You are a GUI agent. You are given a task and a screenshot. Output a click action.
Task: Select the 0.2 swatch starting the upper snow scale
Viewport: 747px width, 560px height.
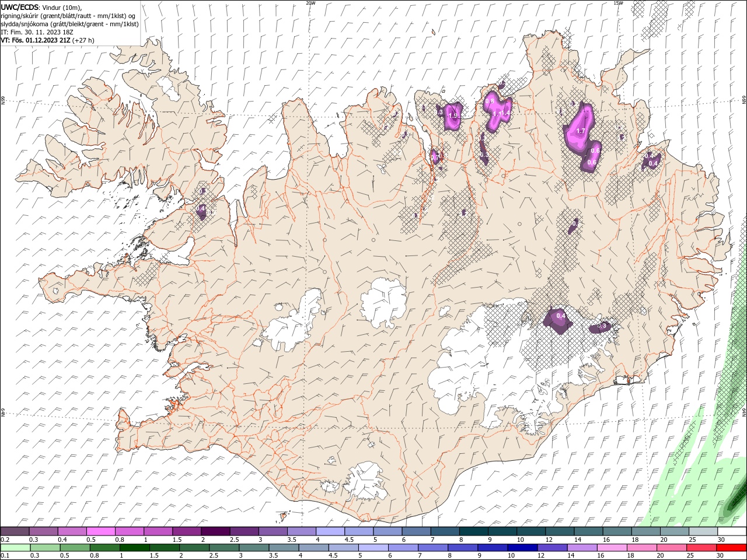click(x=15, y=531)
